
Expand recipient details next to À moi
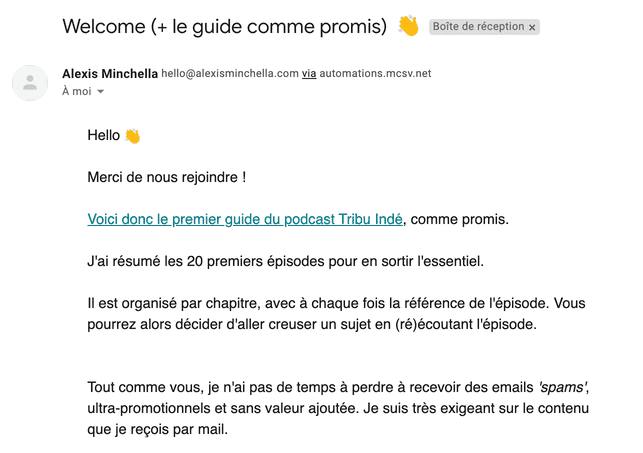point(100,91)
